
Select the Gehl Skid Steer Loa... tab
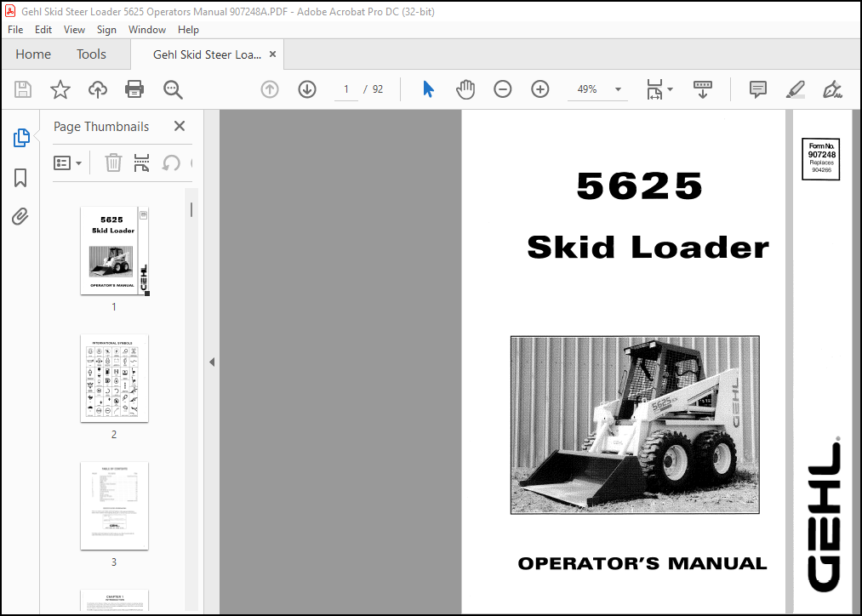point(207,54)
